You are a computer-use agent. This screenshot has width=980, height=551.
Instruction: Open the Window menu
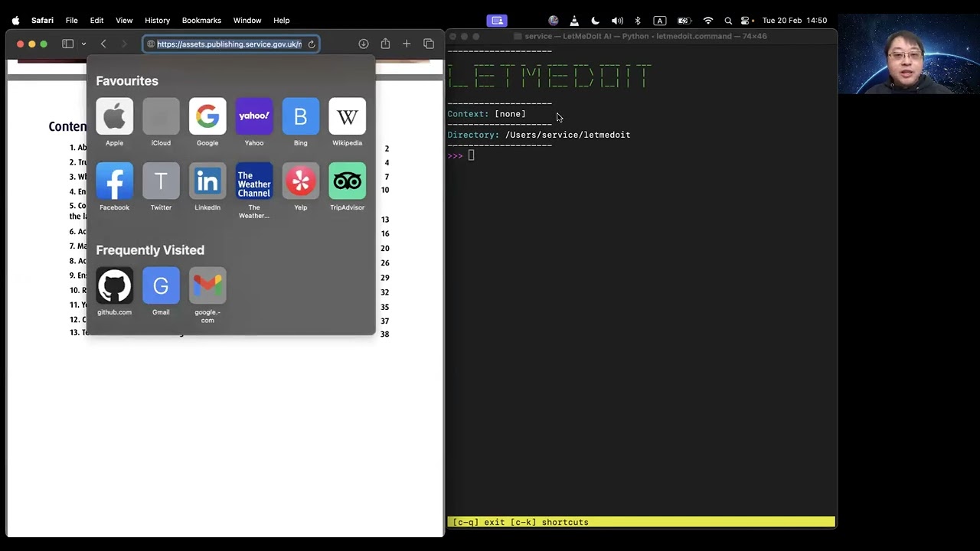pyautogui.click(x=247, y=21)
